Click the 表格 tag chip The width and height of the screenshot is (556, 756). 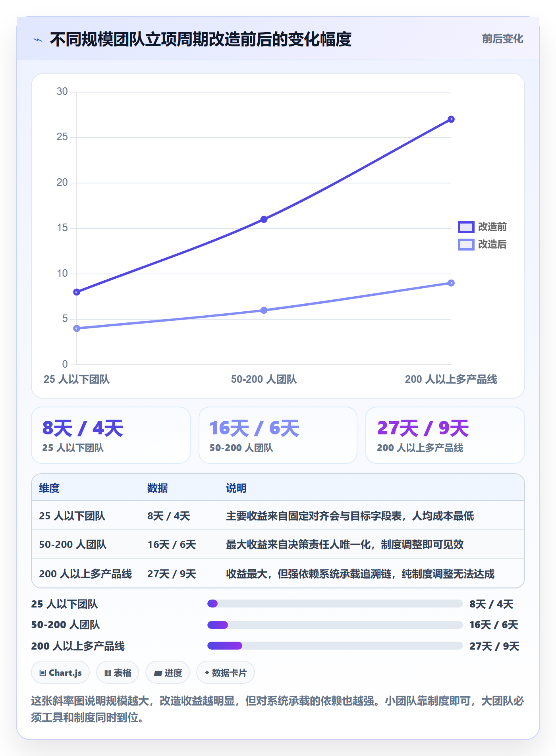point(118,673)
